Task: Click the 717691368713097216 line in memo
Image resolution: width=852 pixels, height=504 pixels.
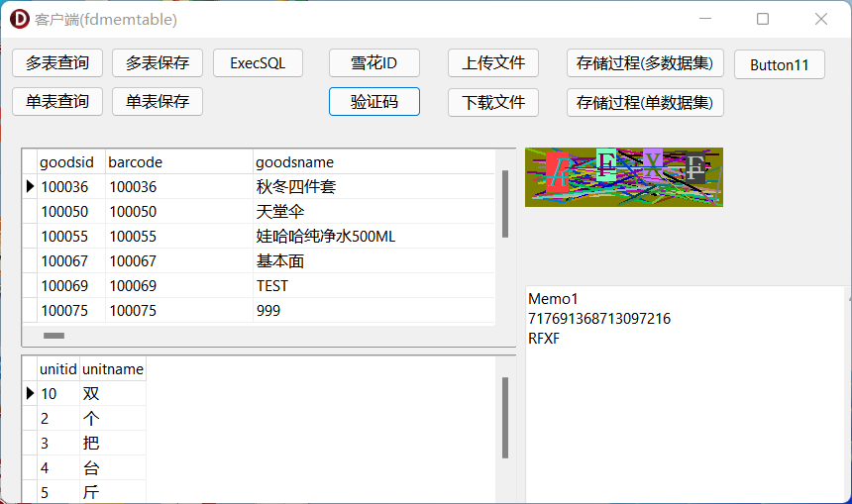Action: coord(599,318)
